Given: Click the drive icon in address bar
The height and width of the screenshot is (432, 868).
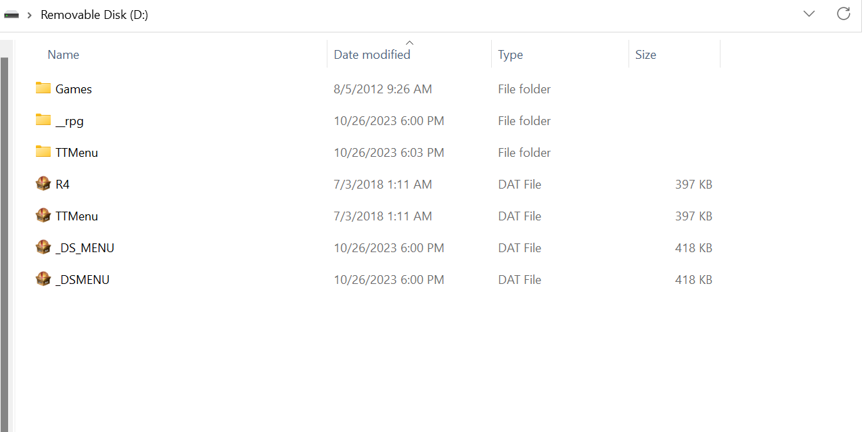Looking at the screenshot, I should pyautogui.click(x=12, y=14).
